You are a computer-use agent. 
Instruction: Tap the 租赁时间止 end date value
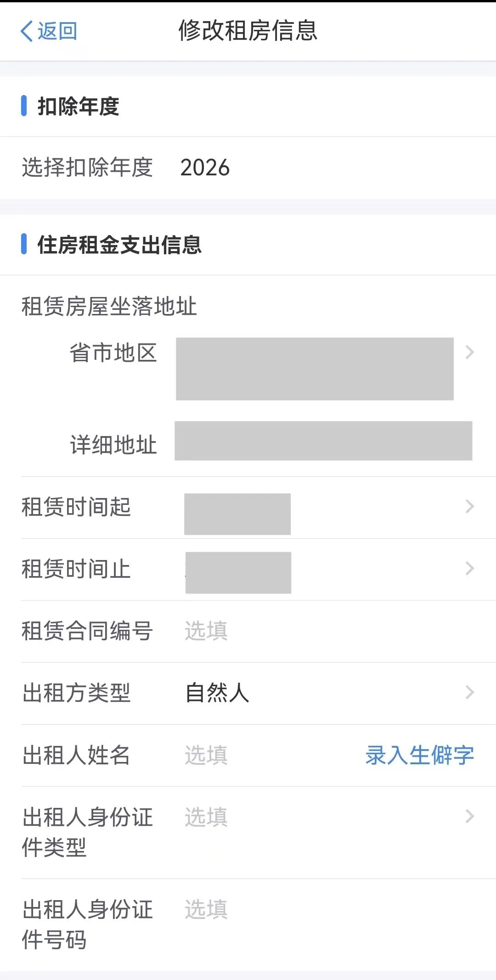[x=238, y=573]
